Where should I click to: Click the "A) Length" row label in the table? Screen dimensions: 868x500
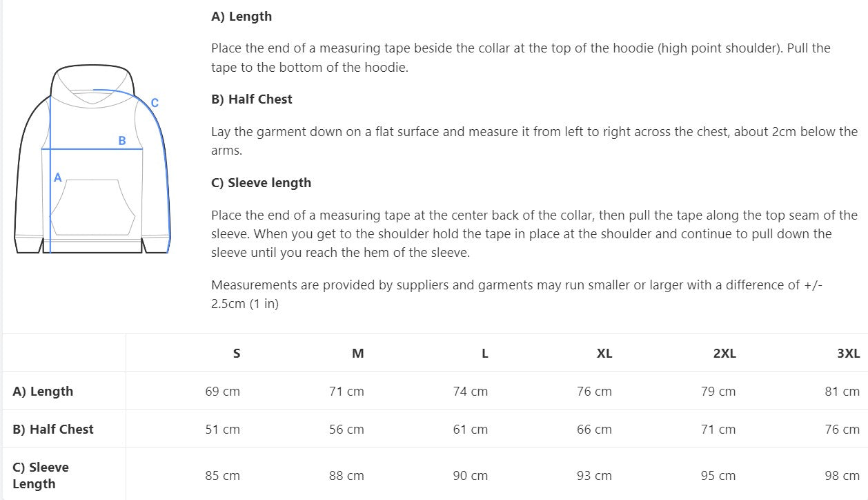pos(43,391)
